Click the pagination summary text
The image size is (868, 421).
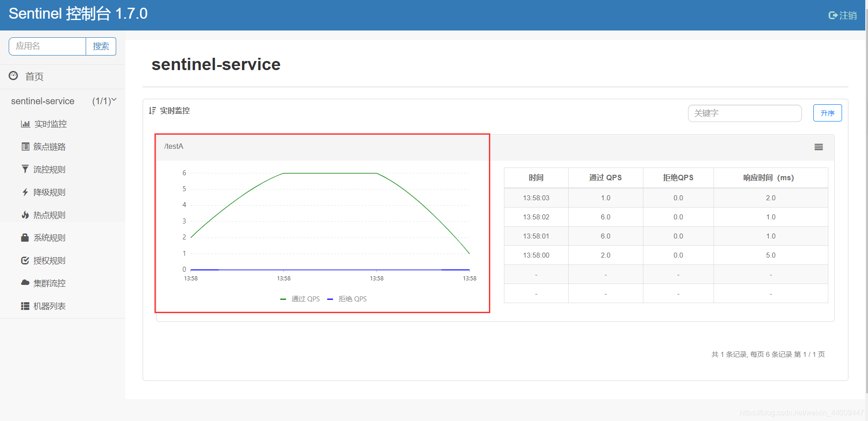[768, 354]
